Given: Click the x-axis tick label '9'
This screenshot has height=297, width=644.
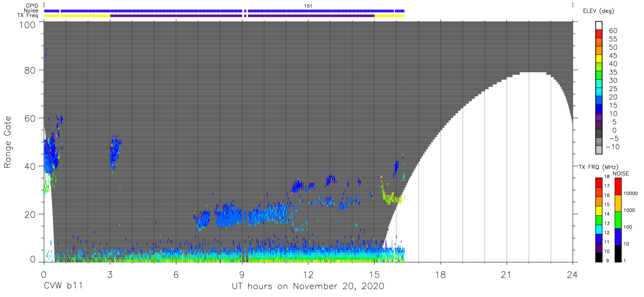Looking at the screenshot, I should (242, 274).
